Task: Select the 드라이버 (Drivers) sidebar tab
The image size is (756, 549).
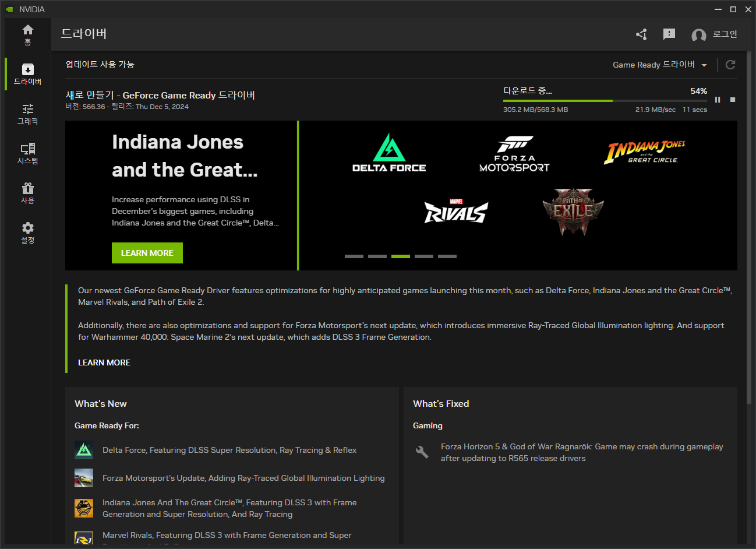Action: (27, 74)
